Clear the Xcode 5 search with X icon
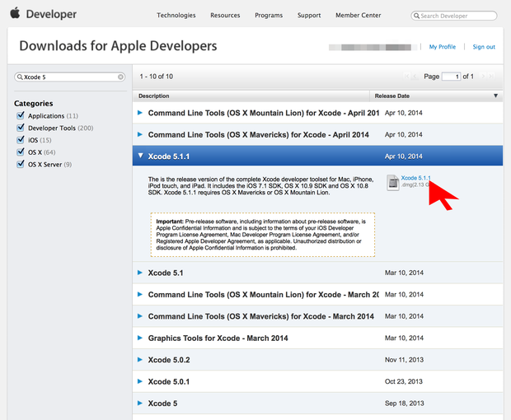The width and height of the screenshot is (511, 420). (x=120, y=77)
